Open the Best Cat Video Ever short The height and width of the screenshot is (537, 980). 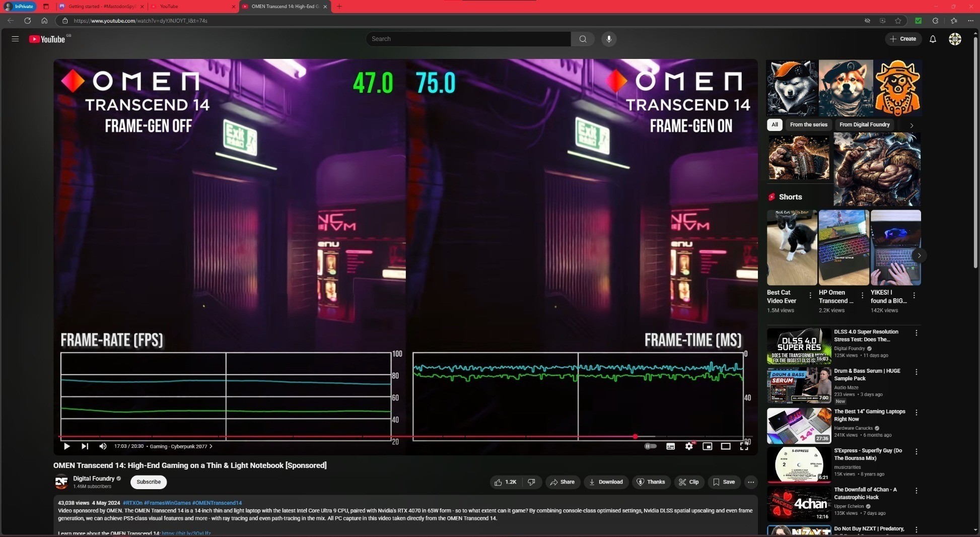click(792, 248)
